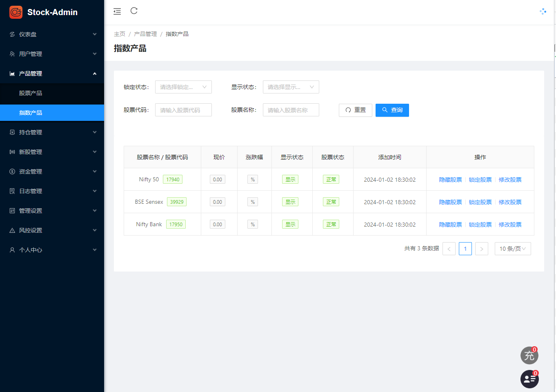Click the 股票代码 input field

pos(183,109)
